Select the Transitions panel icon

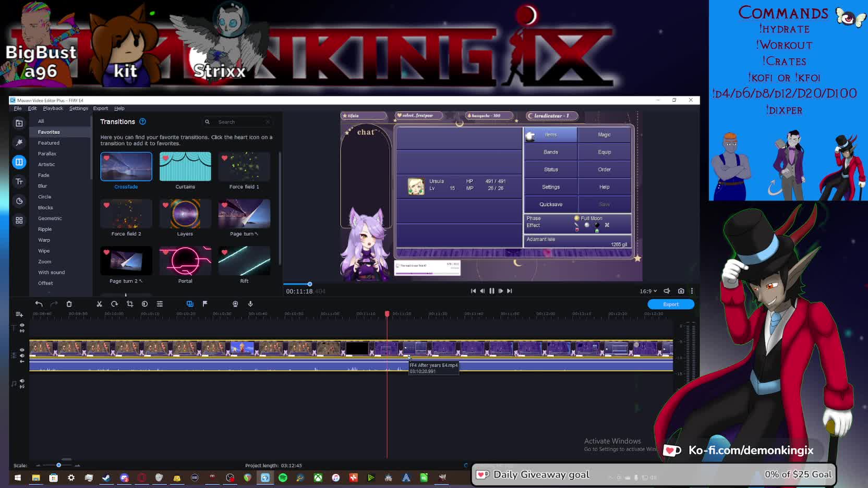[x=19, y=162]
